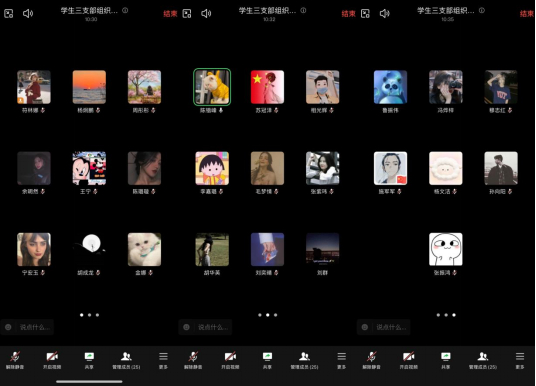Open 管理成员(25) on the left meeting screen

[126, 360]
